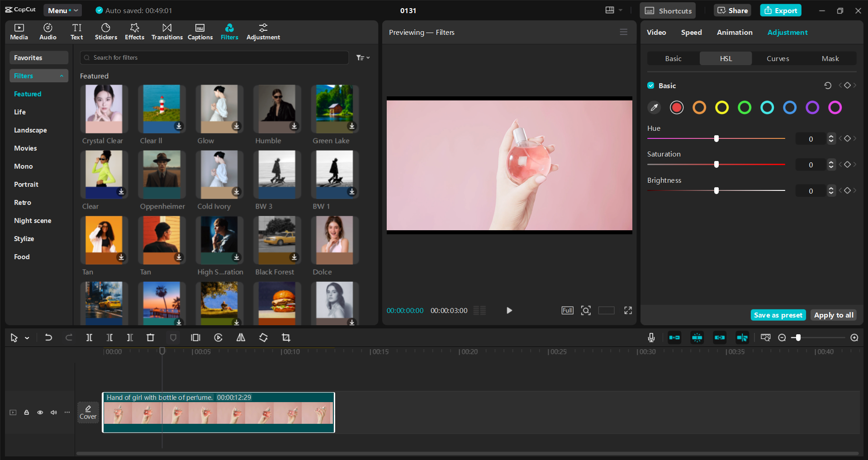Lock the video track
868x460 pixels.
coord(27,413)
